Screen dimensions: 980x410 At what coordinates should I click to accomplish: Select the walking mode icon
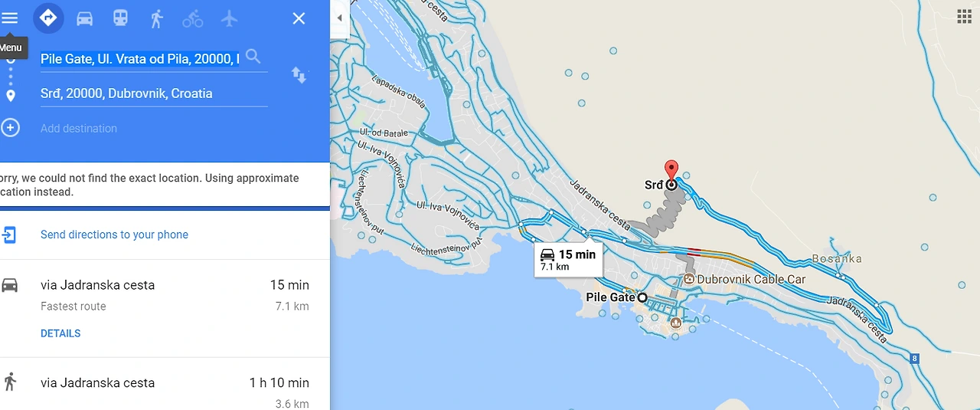157,18
